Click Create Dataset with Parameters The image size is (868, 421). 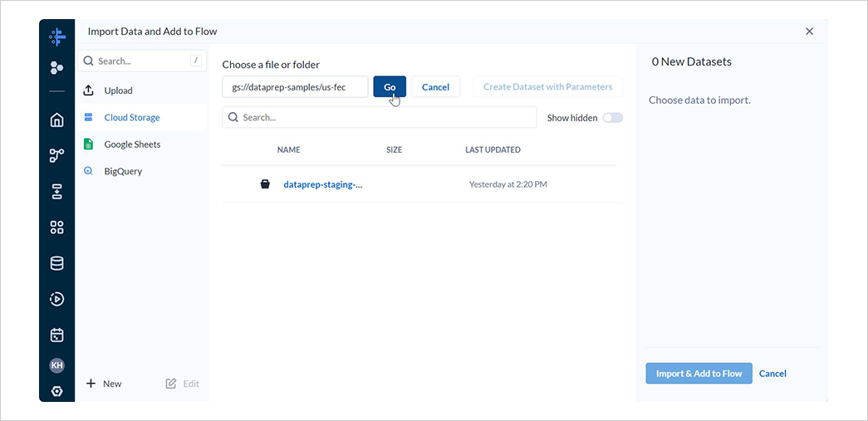547,87
